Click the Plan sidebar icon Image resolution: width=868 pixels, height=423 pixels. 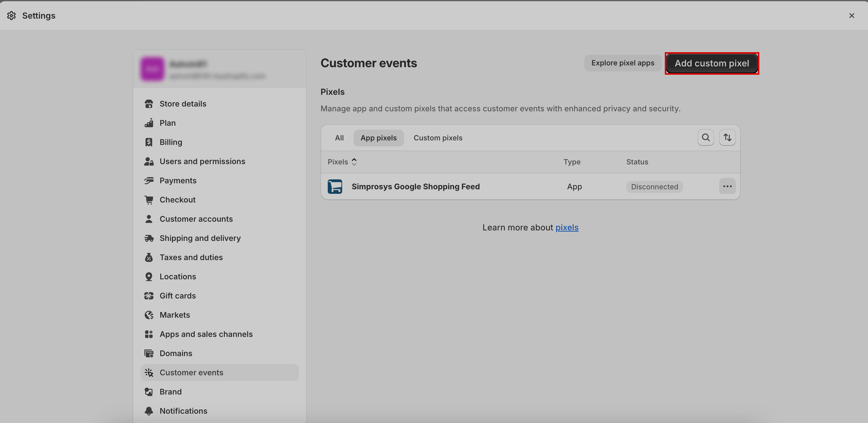(149, 123)
